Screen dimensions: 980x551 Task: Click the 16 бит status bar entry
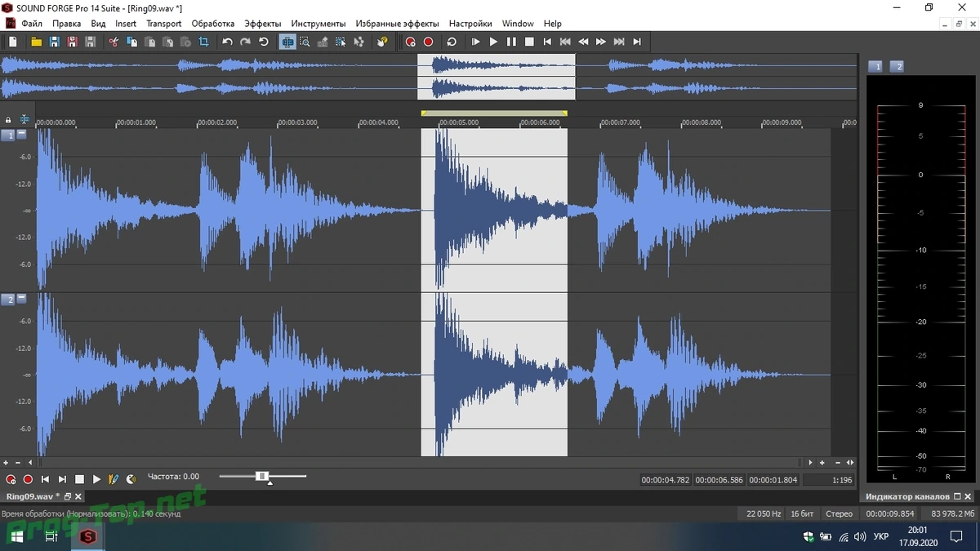802,514
